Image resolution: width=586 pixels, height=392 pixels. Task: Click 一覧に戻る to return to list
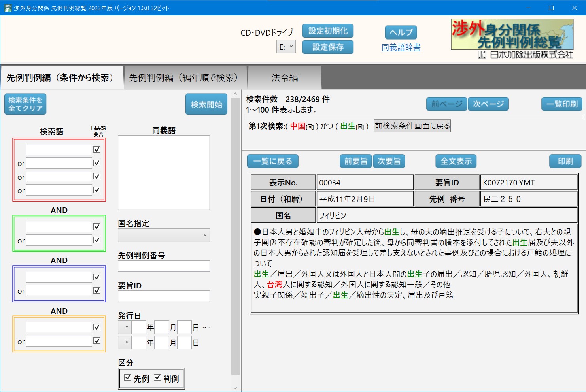(x=272, y=161)
